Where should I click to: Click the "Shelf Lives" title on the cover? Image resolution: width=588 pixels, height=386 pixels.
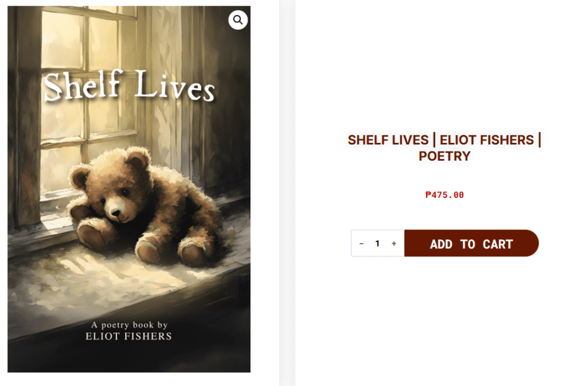click(x=129, y=87)
